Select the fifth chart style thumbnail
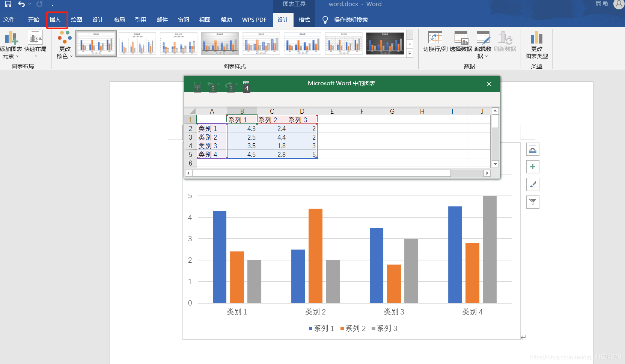This screenshot has height=364, width=625. [261, 44]
